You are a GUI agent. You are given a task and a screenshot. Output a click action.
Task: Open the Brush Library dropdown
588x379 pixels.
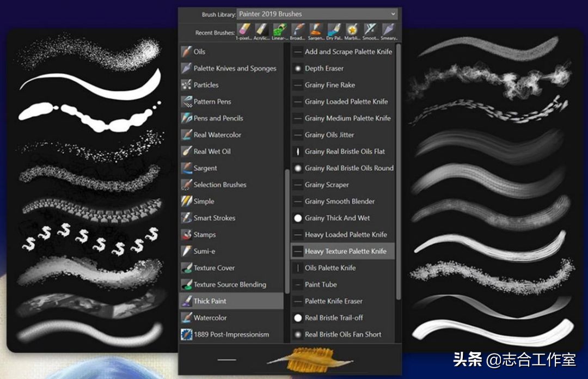pyautogui.click(x=317, y=14)
